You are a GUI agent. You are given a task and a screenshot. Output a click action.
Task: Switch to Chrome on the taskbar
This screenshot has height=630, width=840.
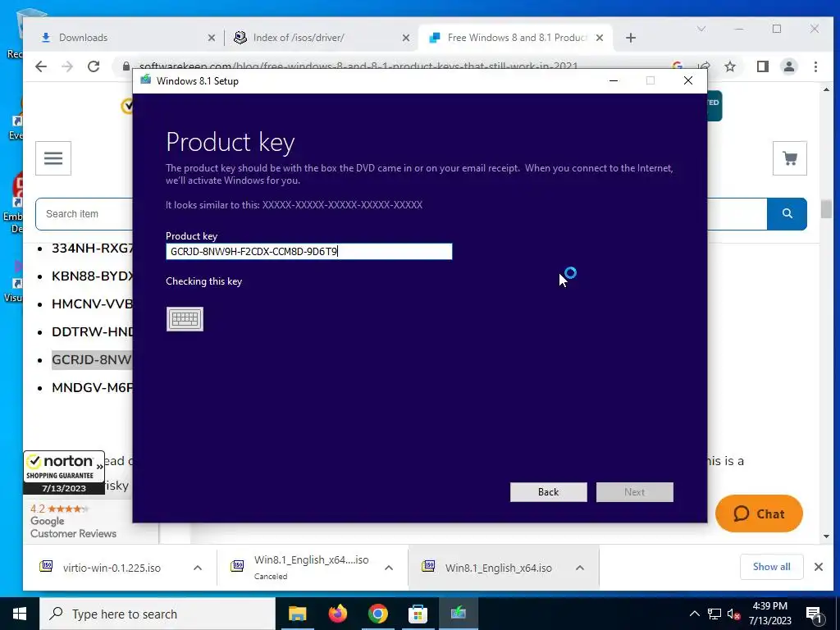(377, 614)
